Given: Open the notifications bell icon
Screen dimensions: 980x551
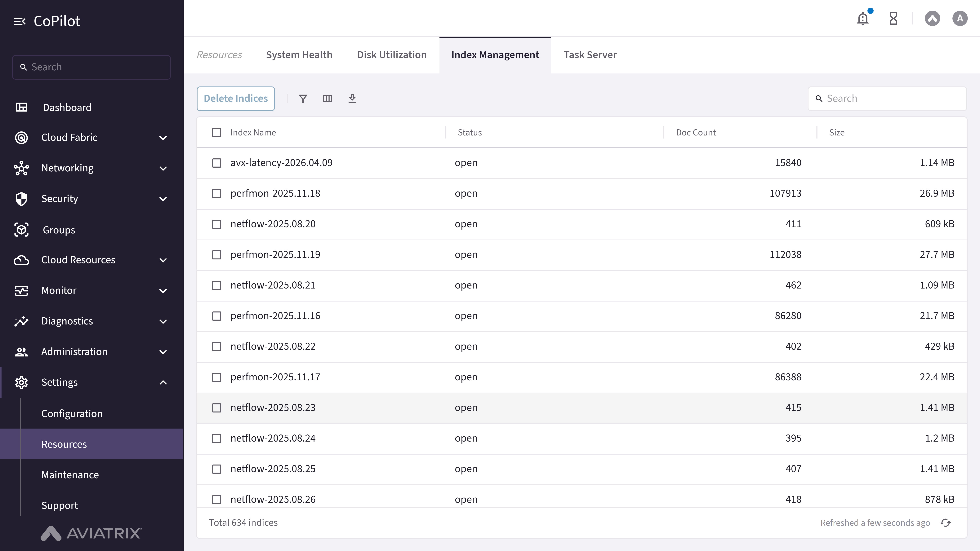Looking at the screenshot, I should (x=863, y=18).
